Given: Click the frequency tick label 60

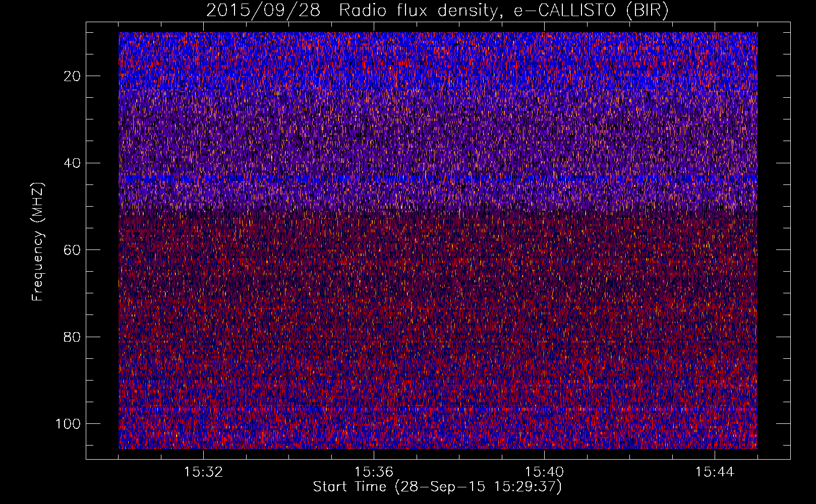Looking at the screenshot, I should [x=72, y=250].
